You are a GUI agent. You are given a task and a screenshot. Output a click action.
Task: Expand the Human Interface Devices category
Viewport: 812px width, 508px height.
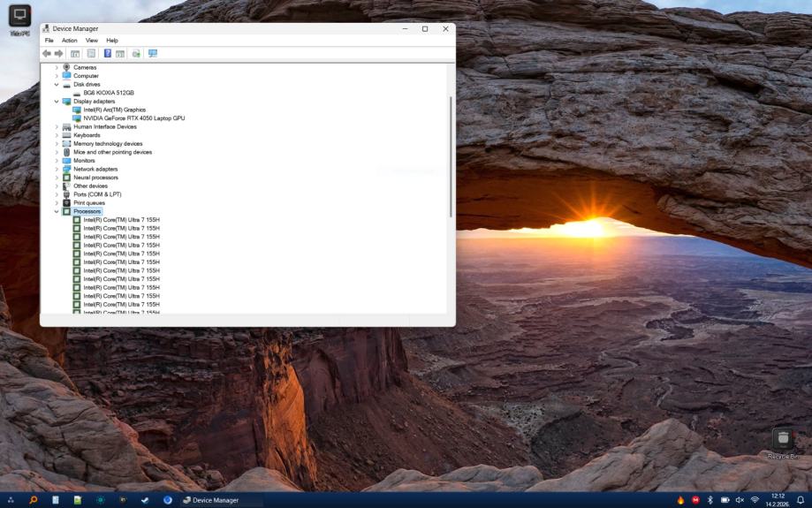(57, 127)
